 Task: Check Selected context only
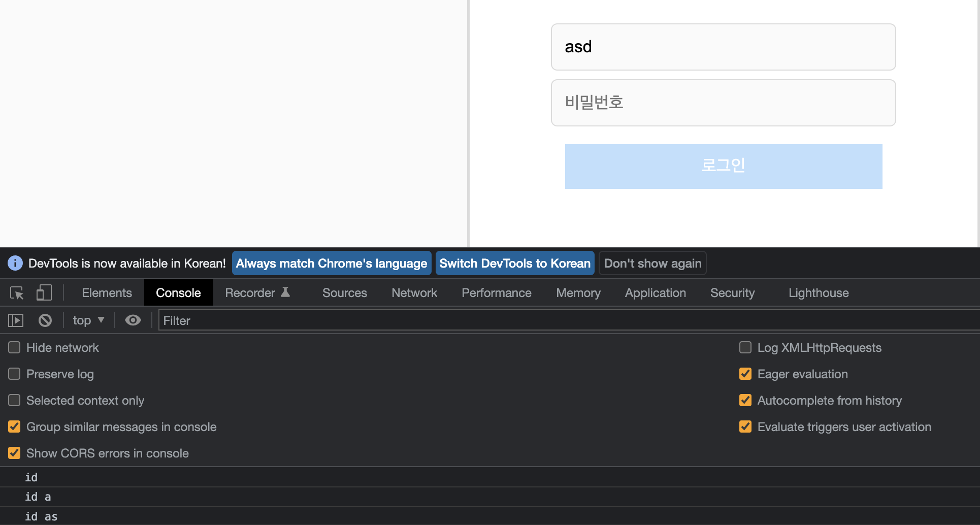click(x=14, y=400)
